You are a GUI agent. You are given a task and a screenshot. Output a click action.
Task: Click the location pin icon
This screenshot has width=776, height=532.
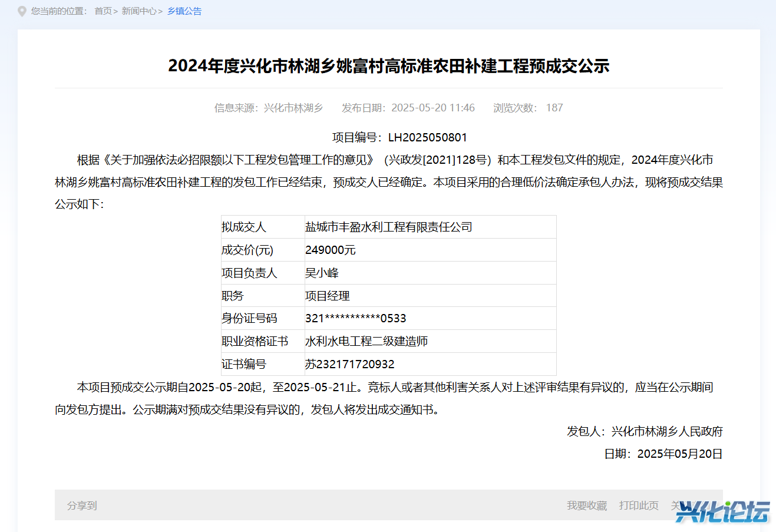(22, 11)
